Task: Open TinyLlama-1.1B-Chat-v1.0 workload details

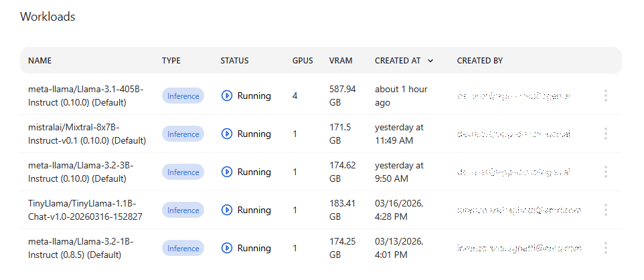Action: point(85,210)
